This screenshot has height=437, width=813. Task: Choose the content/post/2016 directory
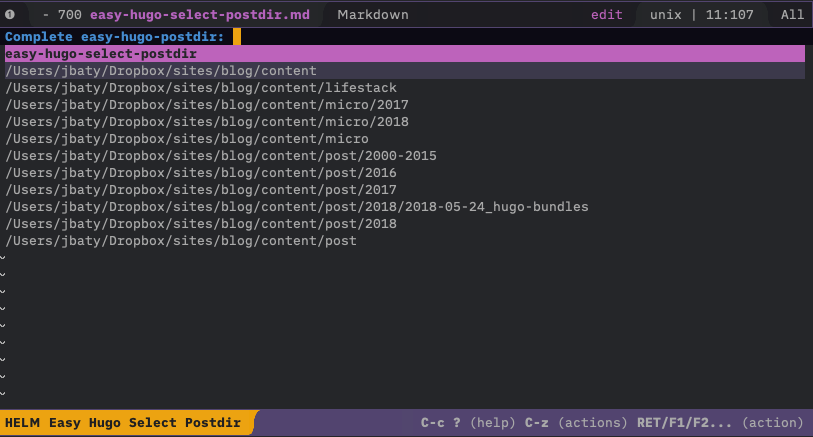(201, 173)
